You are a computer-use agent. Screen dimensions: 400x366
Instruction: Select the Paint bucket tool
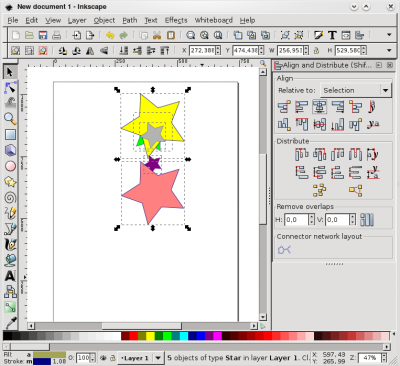pyautogui.click(x=10, y=260)
